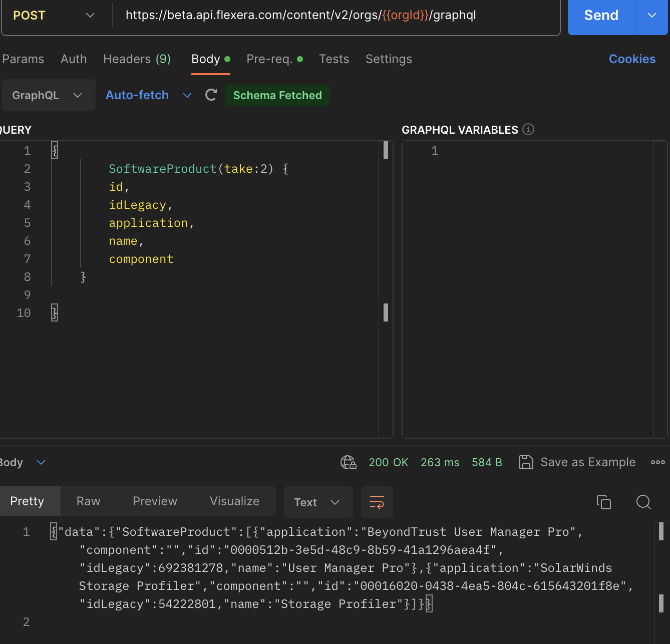Open the GraphQL body type selector
Screen dimensions: 670x644
click(x=48, y=95)
